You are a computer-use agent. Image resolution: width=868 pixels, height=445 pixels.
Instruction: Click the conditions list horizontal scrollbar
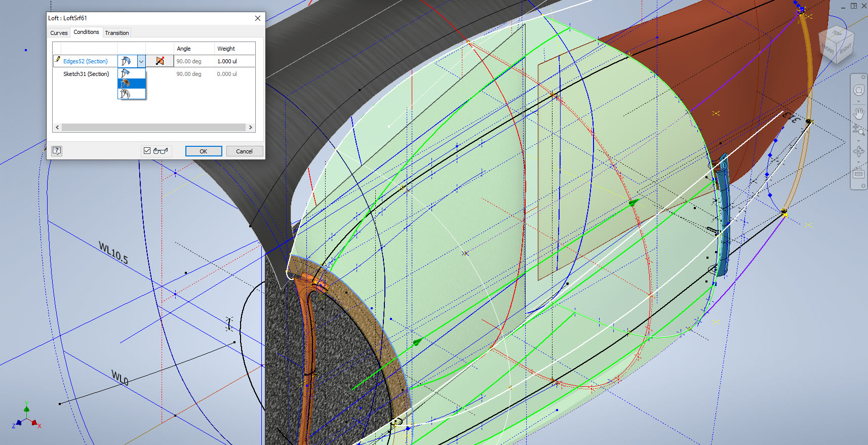point(153,128)
